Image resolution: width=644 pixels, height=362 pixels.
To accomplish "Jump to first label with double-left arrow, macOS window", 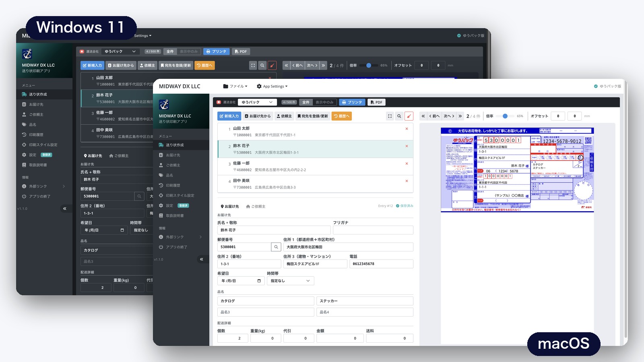I will 423,116.
